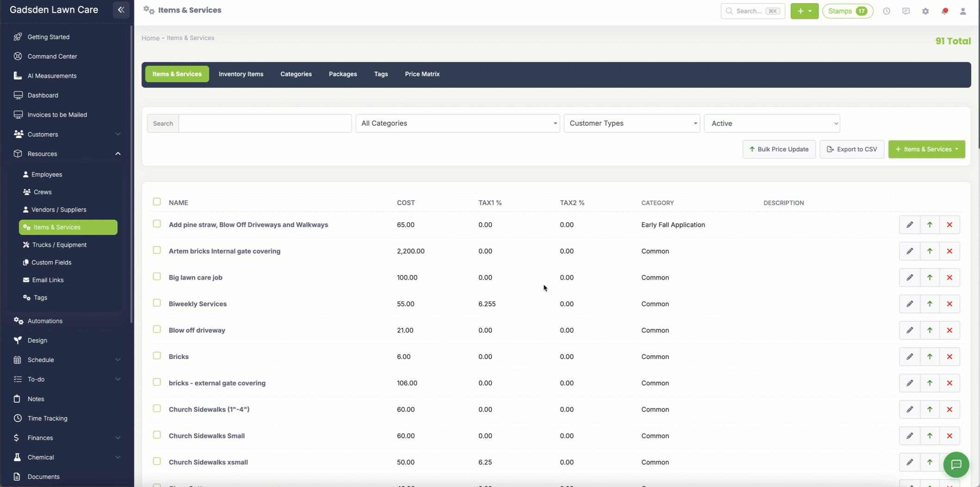This screenshot has width=980, height=487.
Task: Open the settings gear in top bar
Action: point(925,11)
